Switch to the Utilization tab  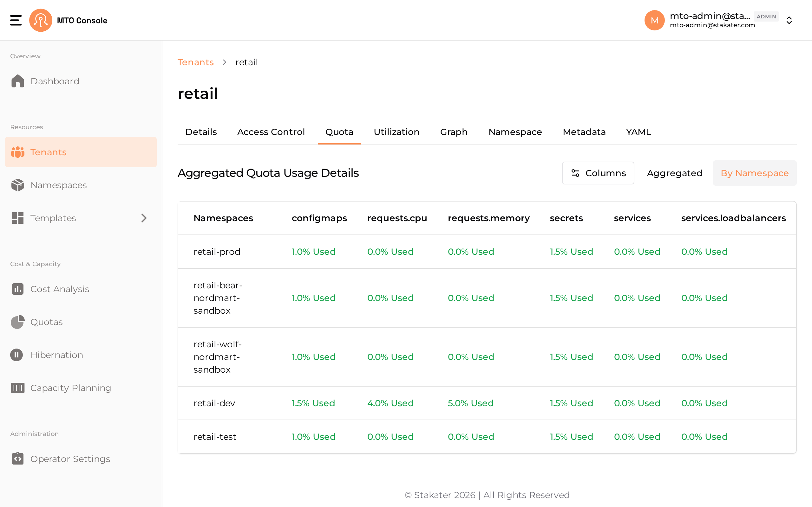pyautogui.click(x=396, y=132)
